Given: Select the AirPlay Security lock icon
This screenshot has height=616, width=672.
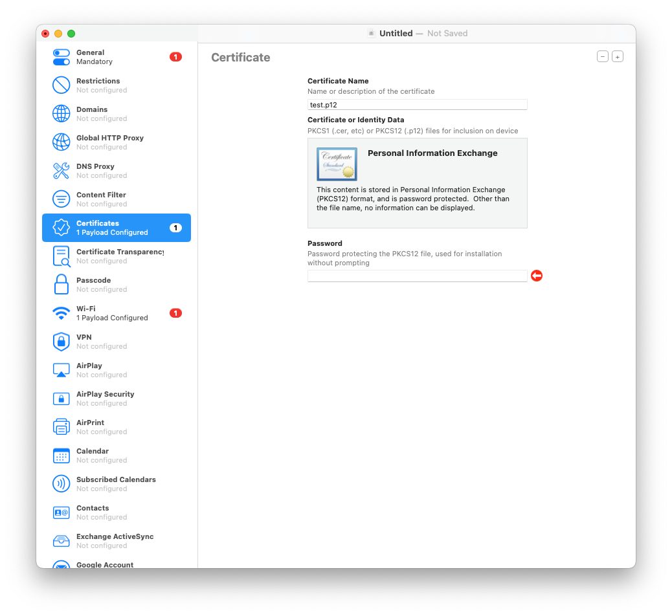Looking at the screenshot, I should point(62,399).
